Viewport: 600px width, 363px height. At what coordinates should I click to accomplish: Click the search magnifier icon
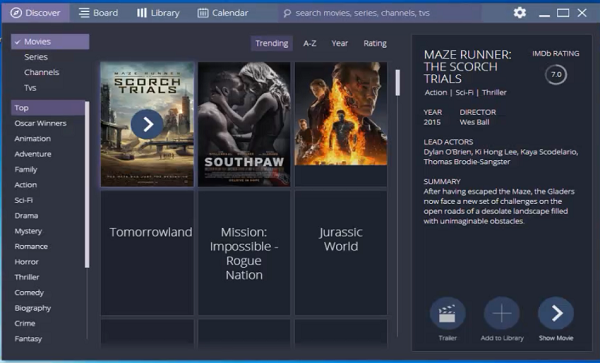(x=287, y=13)
